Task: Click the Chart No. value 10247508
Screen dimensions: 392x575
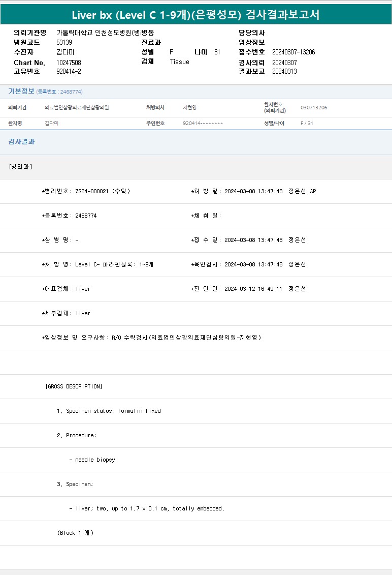Action: (69, 63)
